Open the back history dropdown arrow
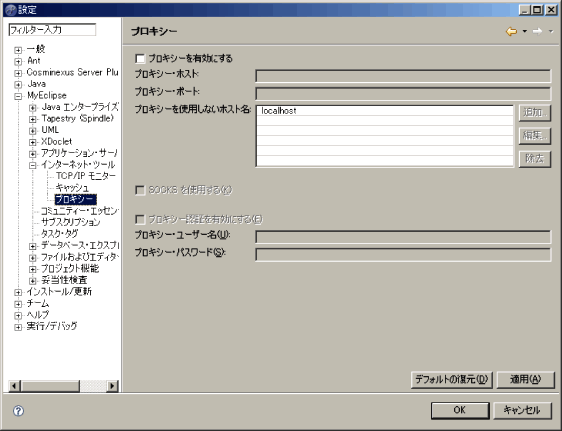 click(525, 32)
